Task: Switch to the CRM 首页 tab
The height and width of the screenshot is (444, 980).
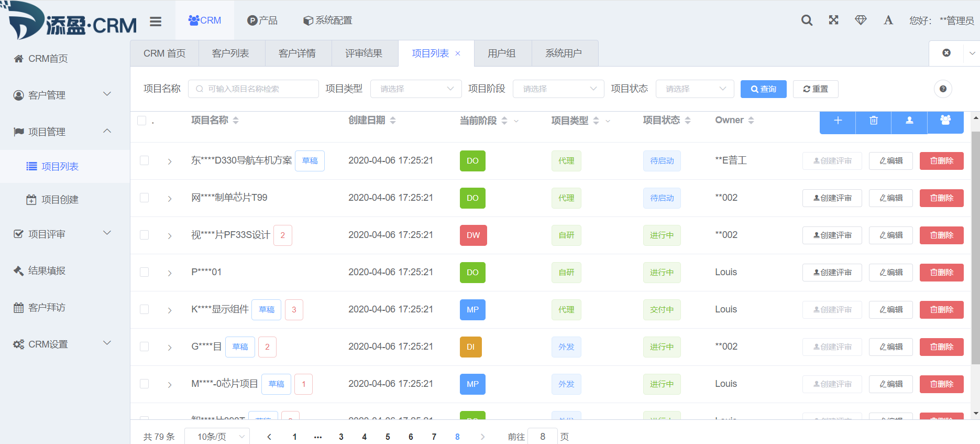Action: (x=164, y=53)
